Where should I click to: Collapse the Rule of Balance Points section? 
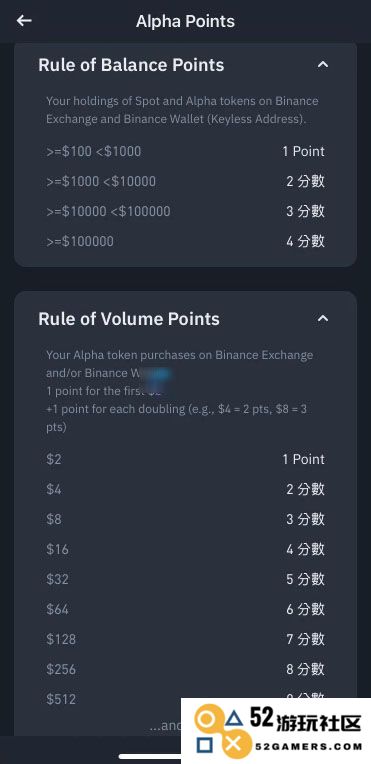[323, 64]
